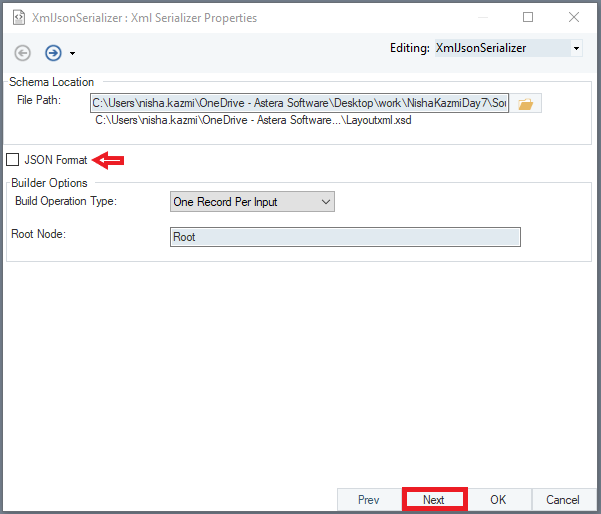
Task: Go back with the Prev button
Action: (x=368, y=499)
